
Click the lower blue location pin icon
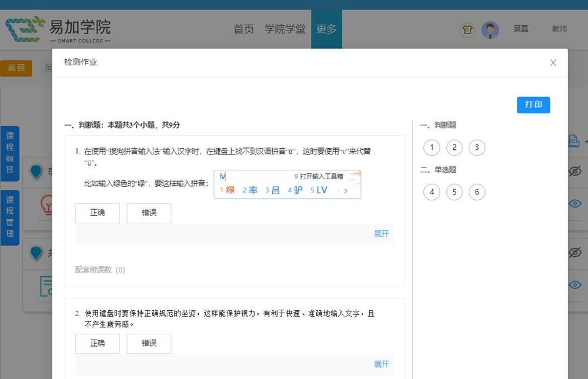coord(36,253)
